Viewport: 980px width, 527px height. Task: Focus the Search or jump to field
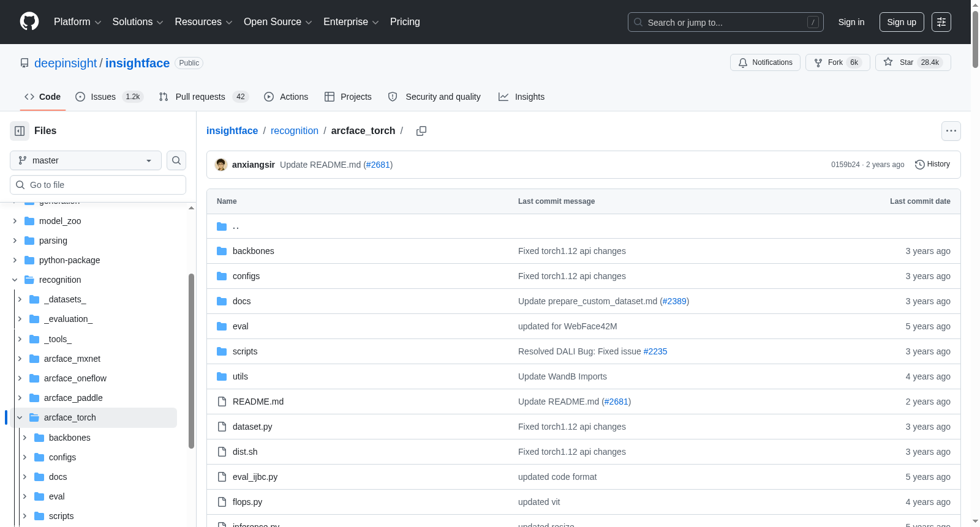pyautogui.click(x=726, y=22)
